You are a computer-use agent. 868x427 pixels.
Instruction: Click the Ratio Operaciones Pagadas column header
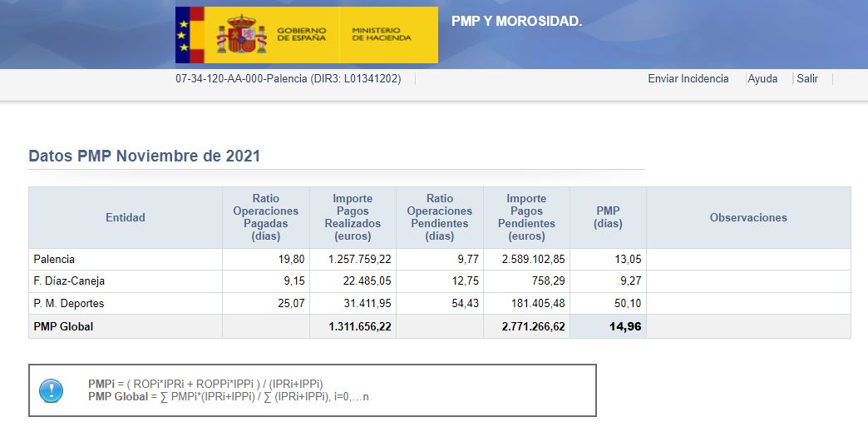point(266,218)
